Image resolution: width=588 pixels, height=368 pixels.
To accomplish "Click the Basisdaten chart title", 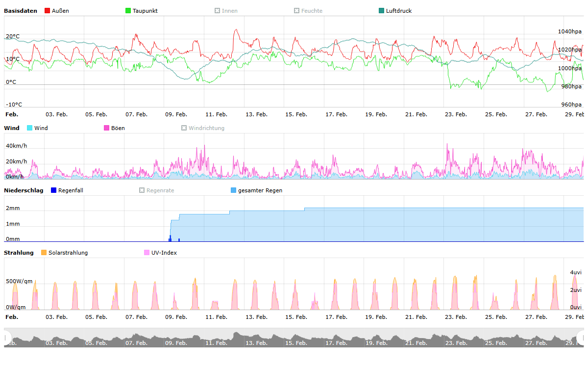I will [21, 11].
